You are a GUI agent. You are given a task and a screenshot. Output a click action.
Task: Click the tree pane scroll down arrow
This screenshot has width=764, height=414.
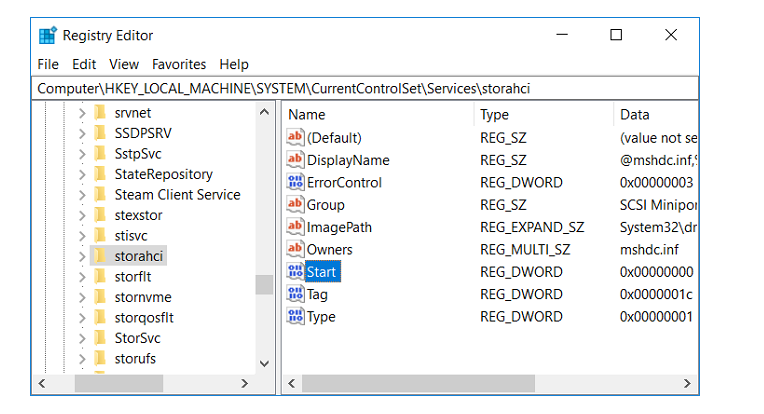265,363
